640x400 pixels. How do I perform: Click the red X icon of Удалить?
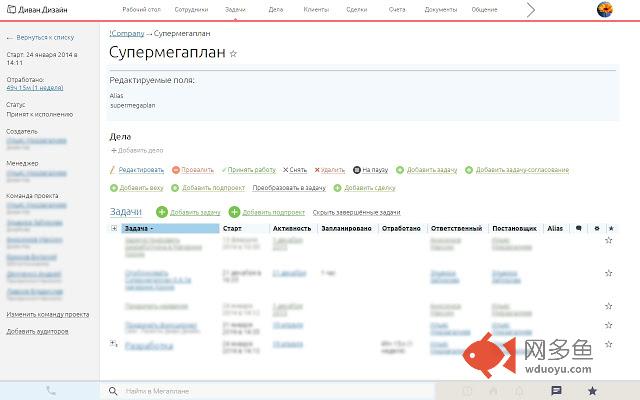[x=317, y=170]
